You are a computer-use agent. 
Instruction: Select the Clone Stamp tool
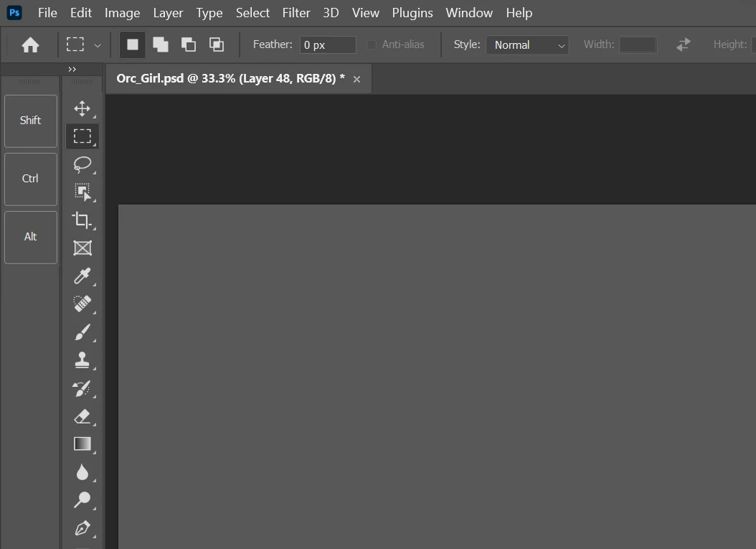[x=82, y=360]
